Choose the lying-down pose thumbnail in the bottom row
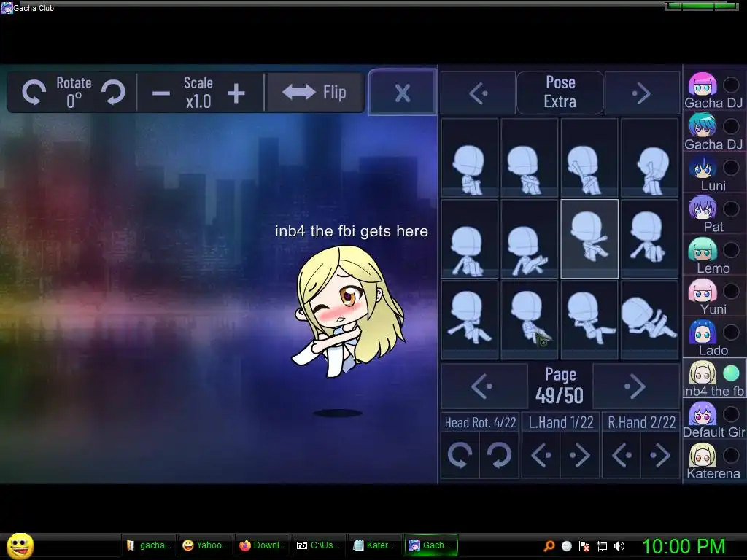The image size is (747, 560). 650,319
